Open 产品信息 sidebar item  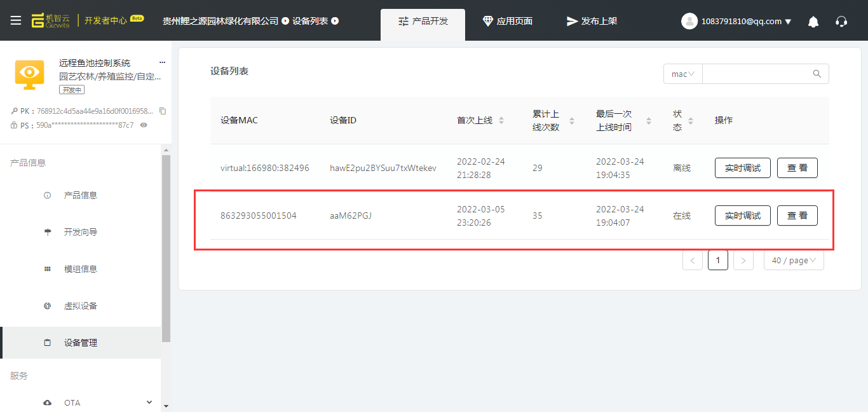pyautogui.click(x=81, y=195)
